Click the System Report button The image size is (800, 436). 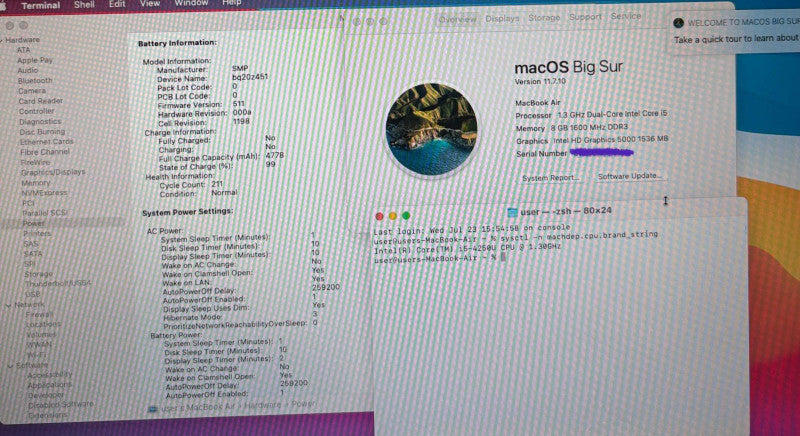(x=551, y=178)
